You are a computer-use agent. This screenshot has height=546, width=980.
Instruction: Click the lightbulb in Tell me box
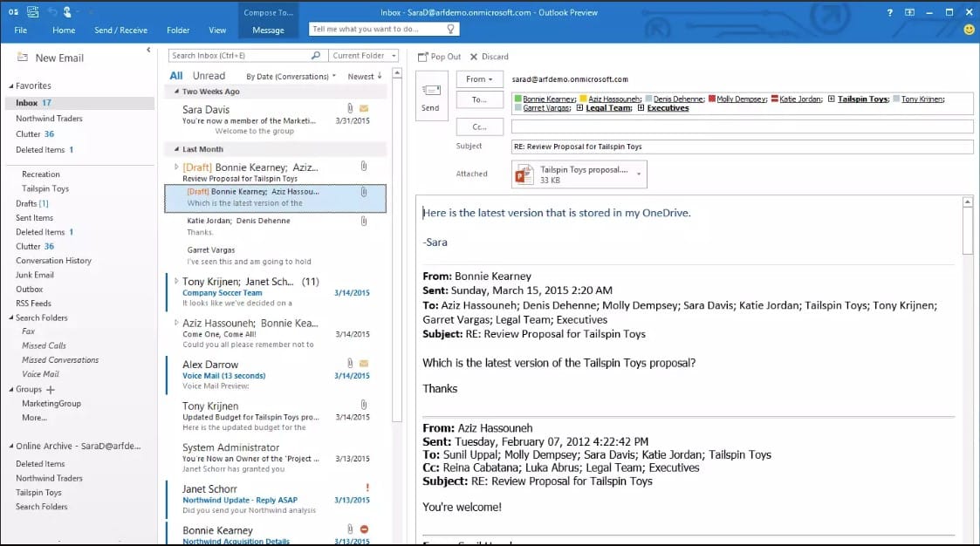(450, 30)
